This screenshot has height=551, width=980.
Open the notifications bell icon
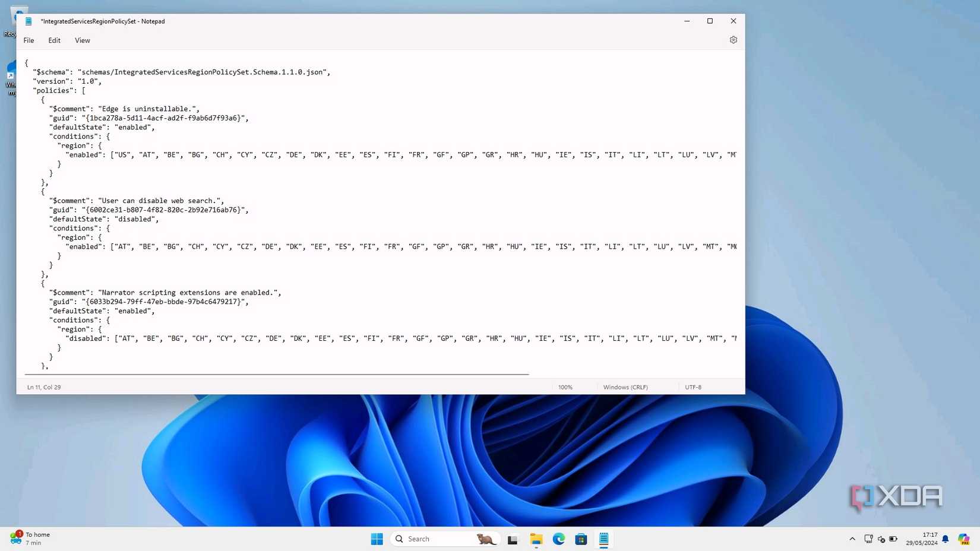point(946,539)
